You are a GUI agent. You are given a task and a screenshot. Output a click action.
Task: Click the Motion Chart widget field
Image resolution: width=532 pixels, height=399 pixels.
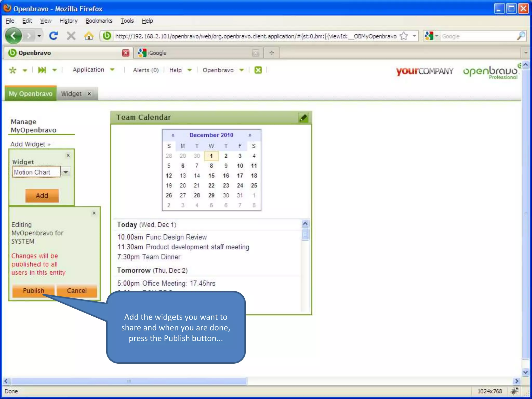(x=36, y=172)
